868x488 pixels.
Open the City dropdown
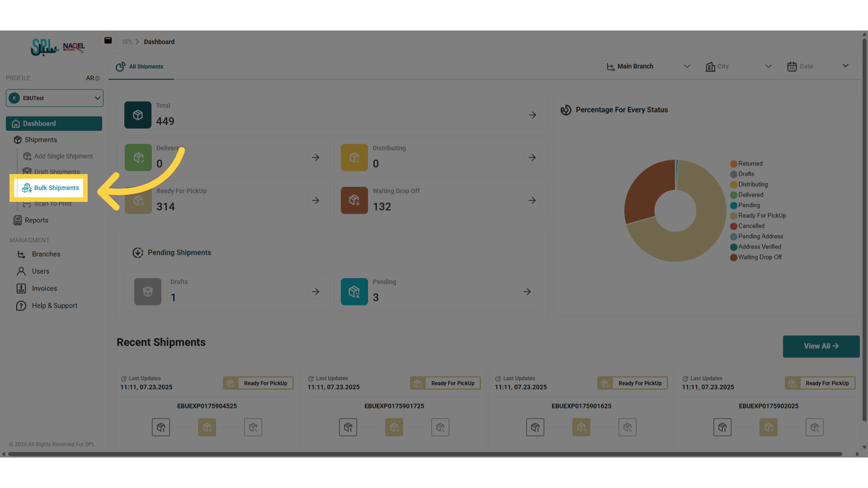pos(739,66)
